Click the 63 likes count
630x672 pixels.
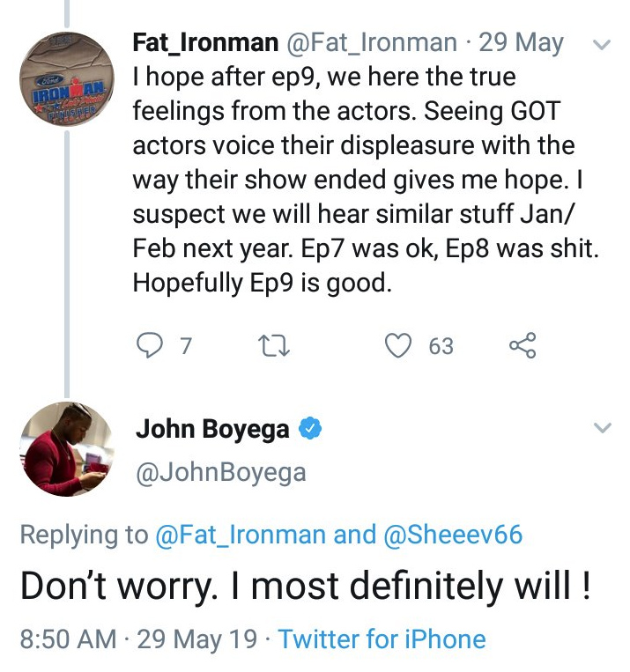click(x=441, y=346)
